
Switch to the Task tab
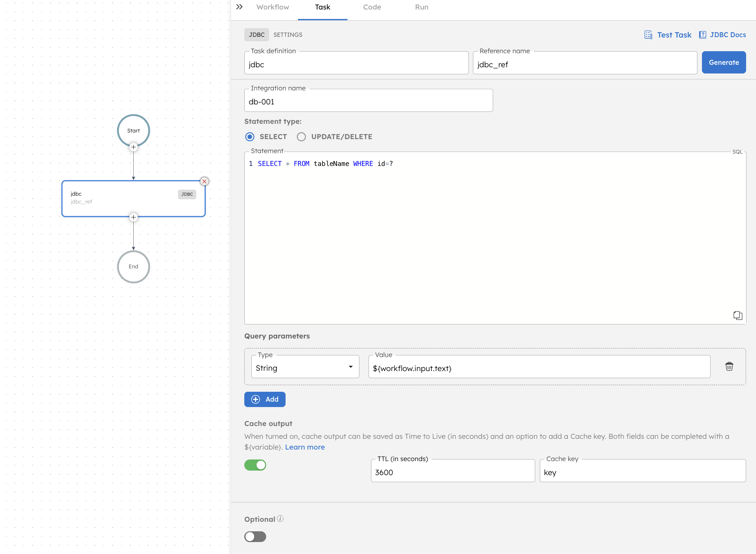point(323,7)
